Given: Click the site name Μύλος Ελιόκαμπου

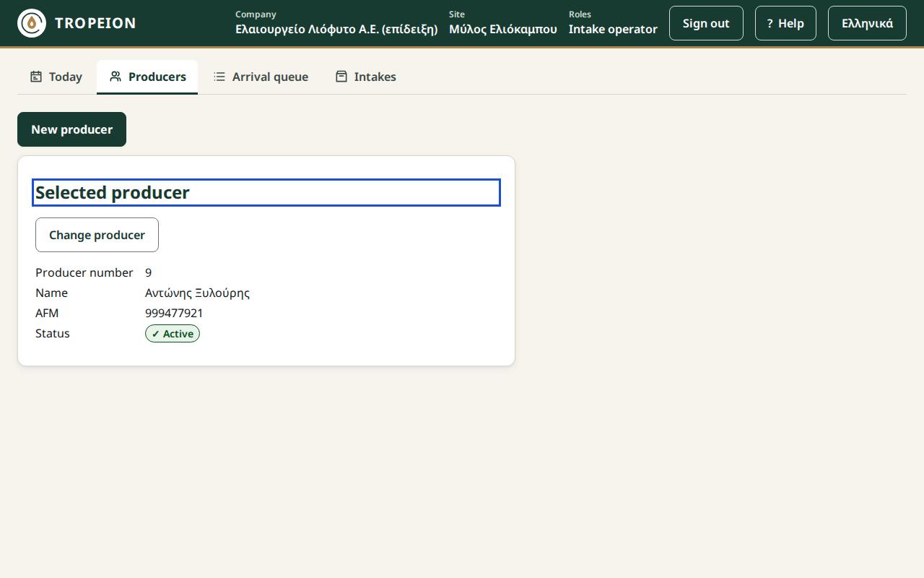Looking at the screenshot, I should point(503,29).
